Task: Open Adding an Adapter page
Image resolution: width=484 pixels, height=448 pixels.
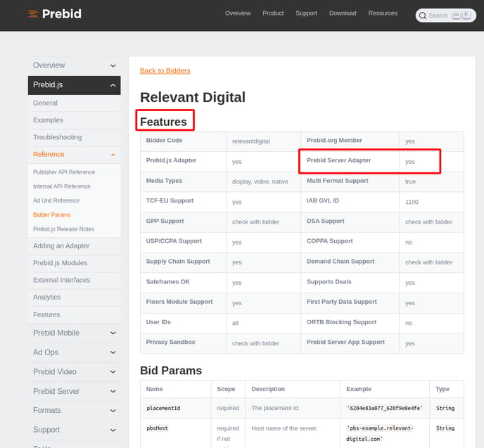Action: pyautogui.click(x=61, y=246)
